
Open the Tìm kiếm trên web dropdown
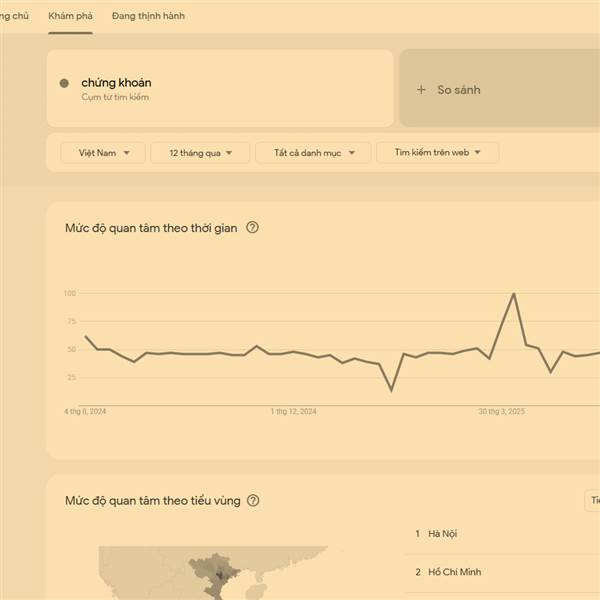pos(437,152)
